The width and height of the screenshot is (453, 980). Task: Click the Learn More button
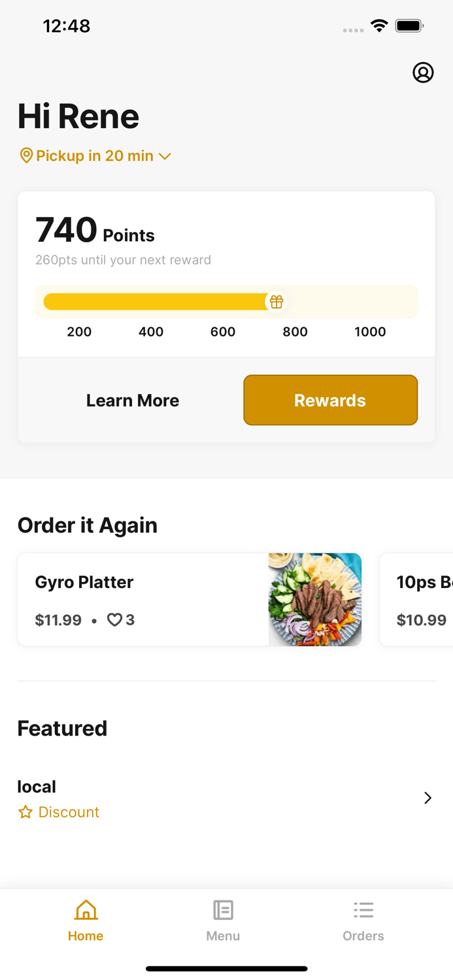point(133,400)
